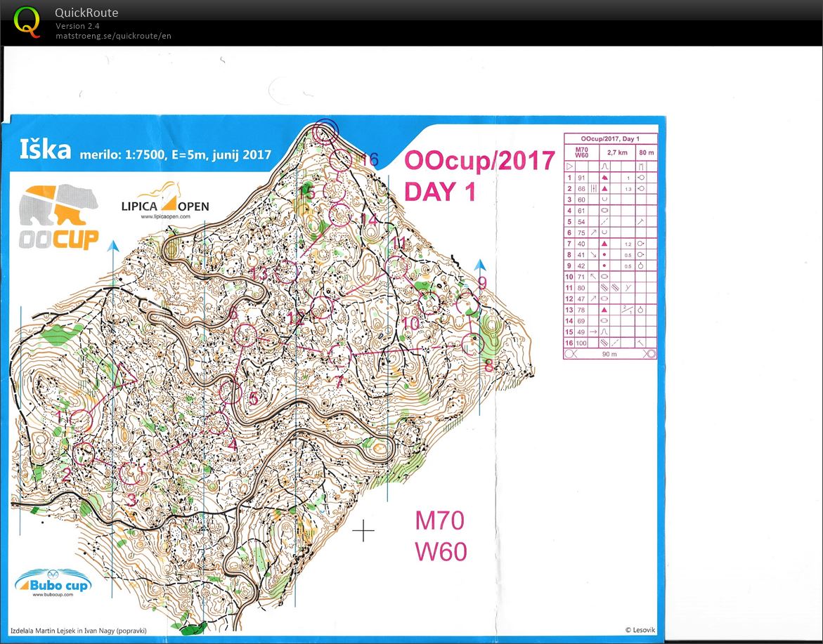
Task: Select control circle 1 on the map
Action: [x=81, y=421]
